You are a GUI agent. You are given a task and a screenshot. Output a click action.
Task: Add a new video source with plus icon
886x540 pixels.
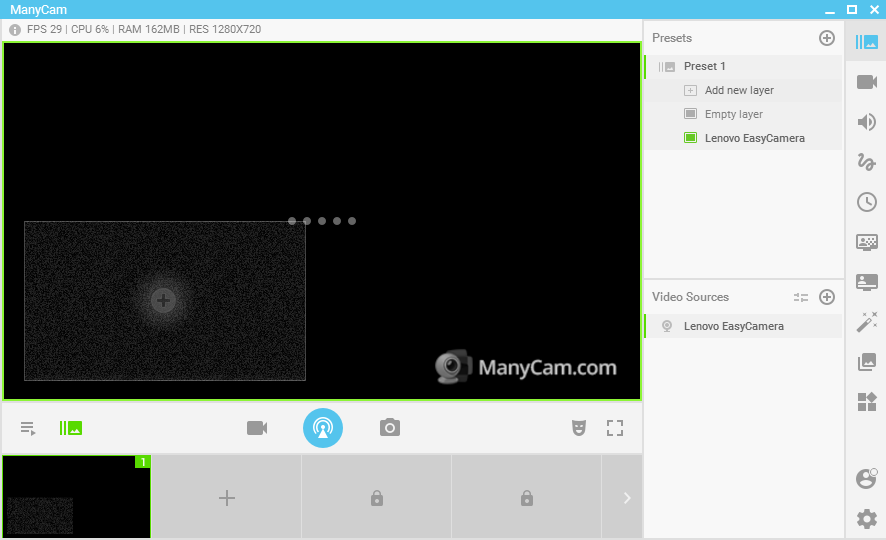(x=827, y=297)
